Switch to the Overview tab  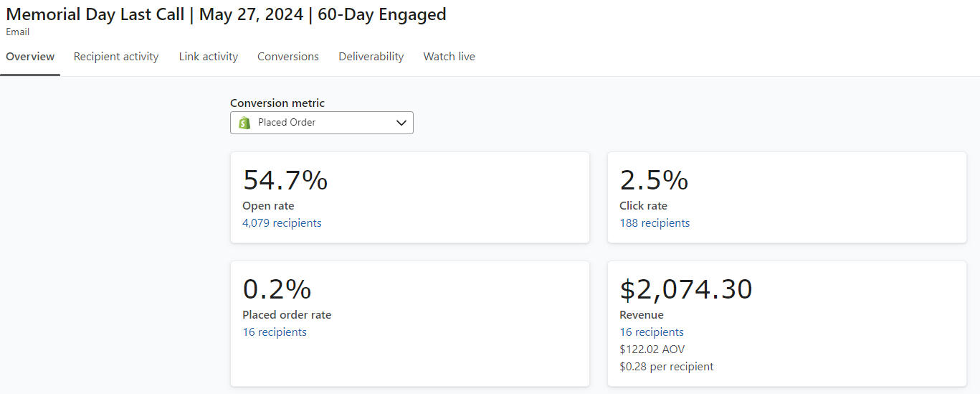tap(30, 57)
